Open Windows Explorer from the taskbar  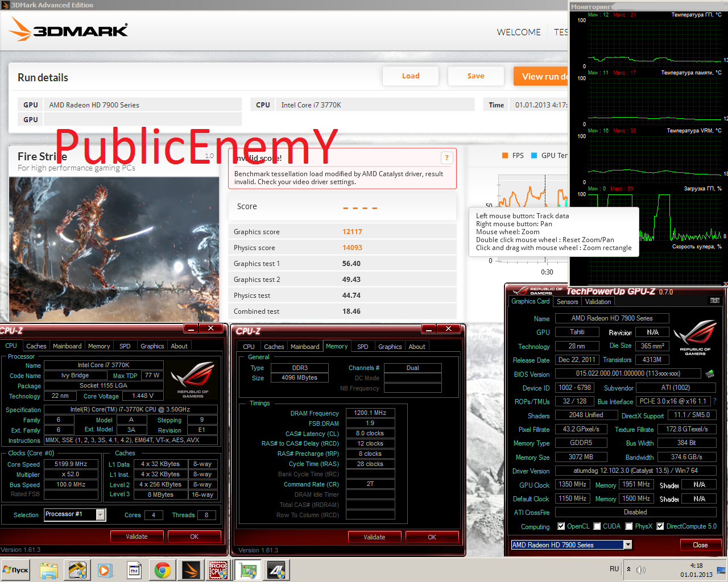tap(49, 570)
